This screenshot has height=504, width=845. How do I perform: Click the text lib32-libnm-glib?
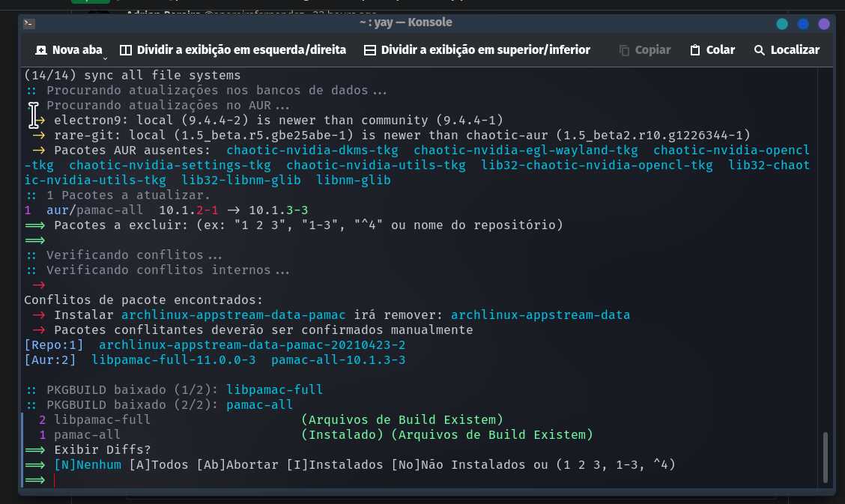point(241,180)
